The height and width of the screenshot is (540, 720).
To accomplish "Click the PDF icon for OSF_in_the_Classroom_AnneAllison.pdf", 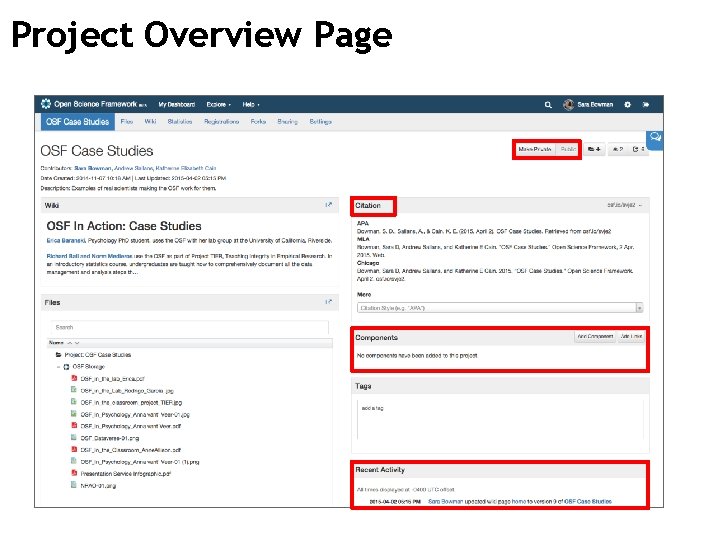I will pyautogui.click(x=74, y=450).
